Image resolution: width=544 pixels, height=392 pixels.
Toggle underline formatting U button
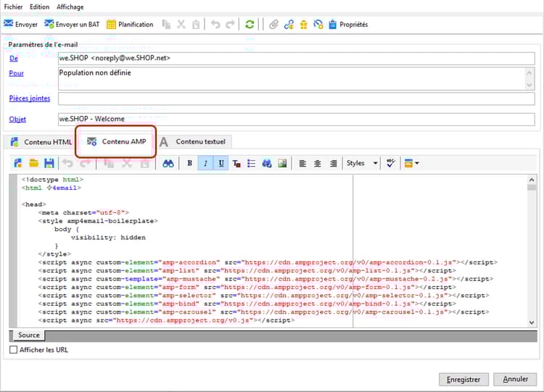pyautogui.click(x=221, y=163)
